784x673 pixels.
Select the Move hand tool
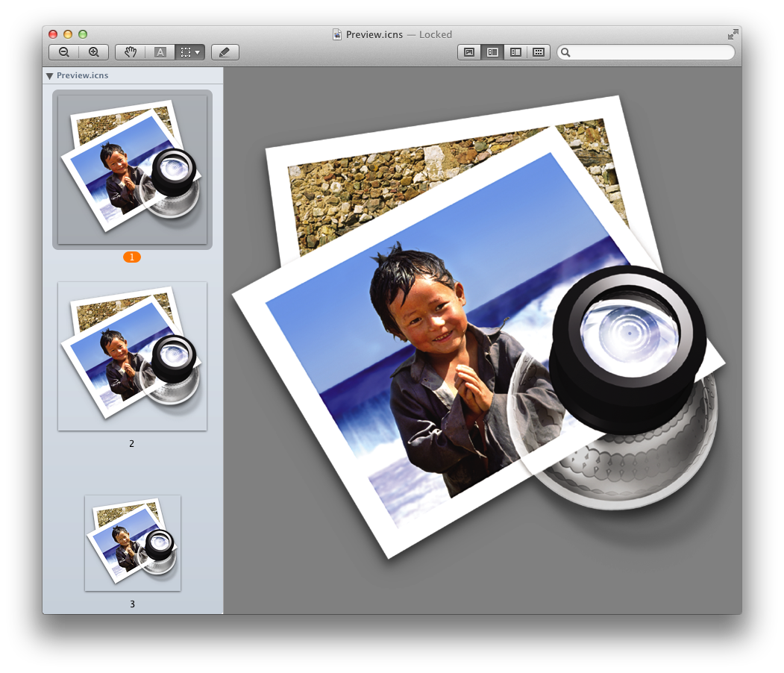coord(130,52)
